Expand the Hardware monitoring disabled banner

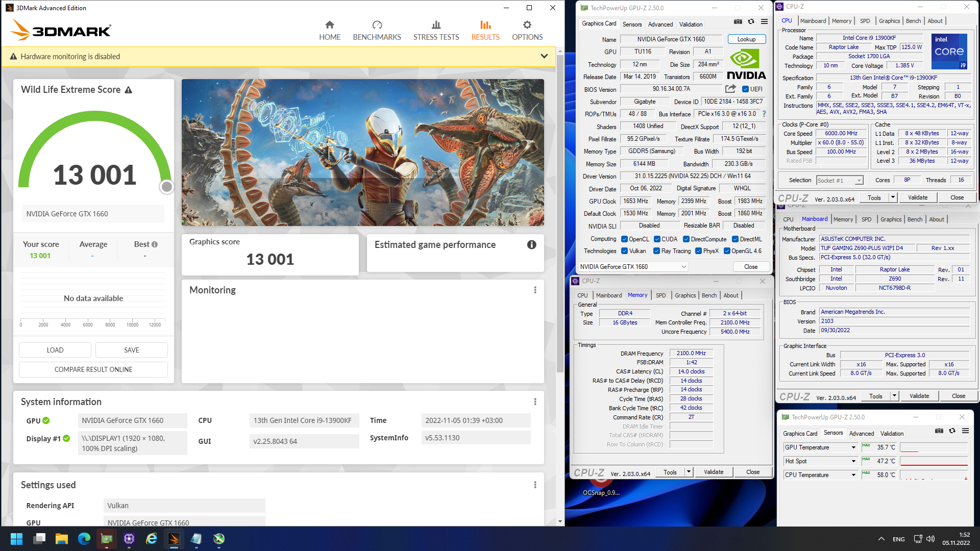click(x=544, y=57)
